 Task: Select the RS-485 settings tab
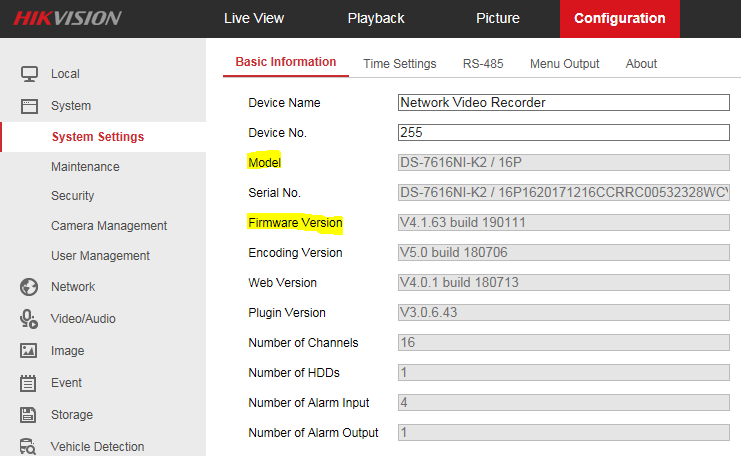483,63
